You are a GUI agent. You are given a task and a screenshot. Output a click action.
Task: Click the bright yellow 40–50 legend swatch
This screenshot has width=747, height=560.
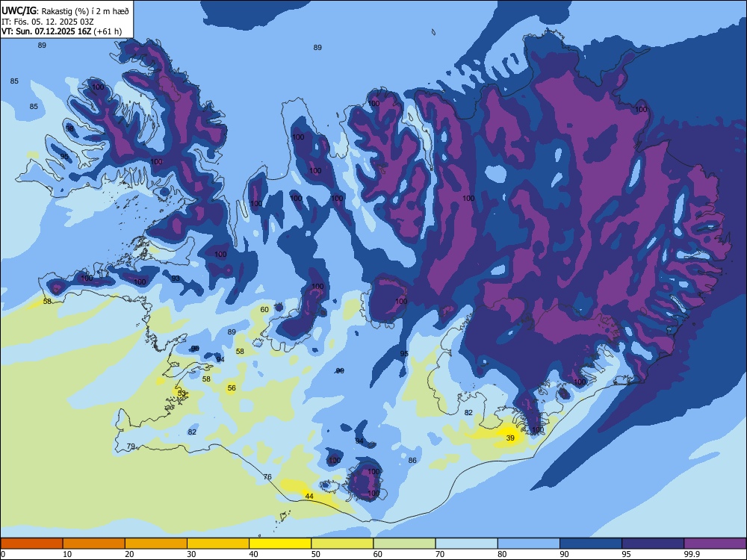click(280, 544)
